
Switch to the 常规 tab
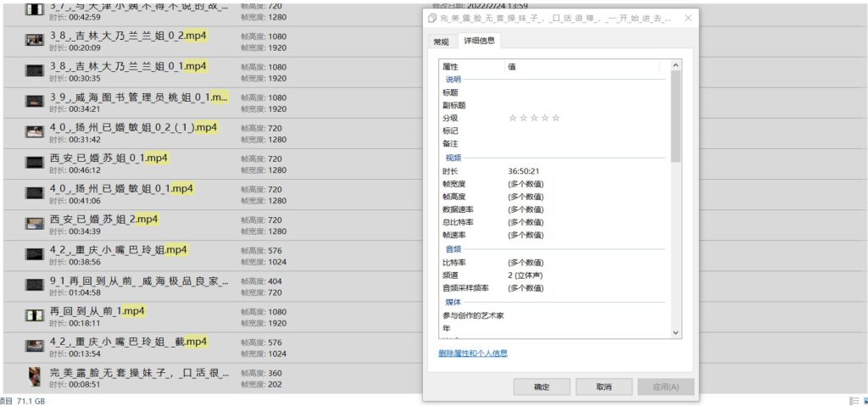[441, 42]
